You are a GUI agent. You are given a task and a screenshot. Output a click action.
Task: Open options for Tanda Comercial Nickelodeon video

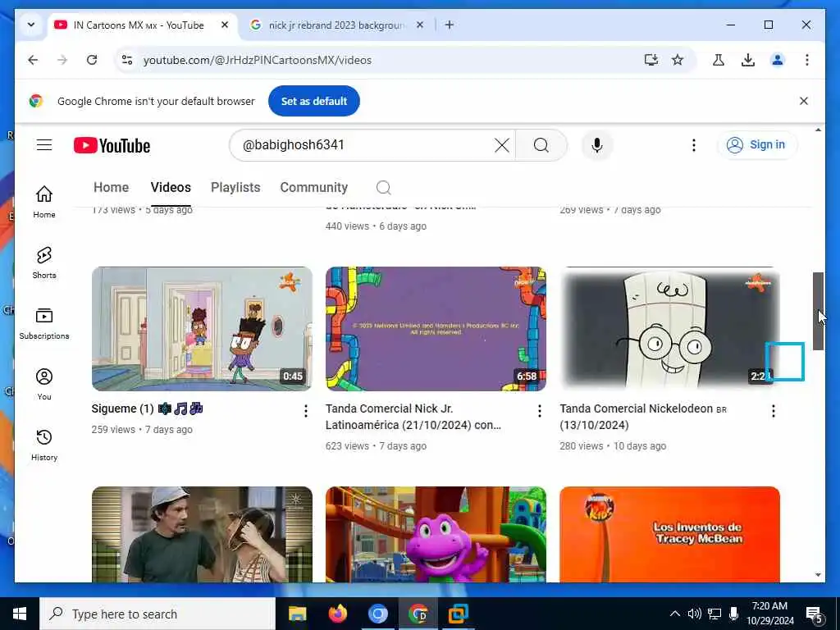coord(773,411)
